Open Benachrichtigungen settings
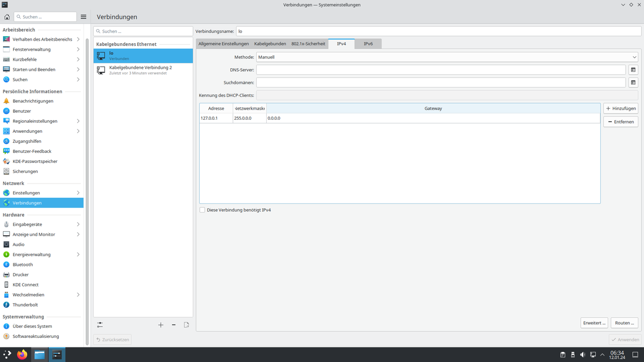The height and width of the screenshot is (362, 644). click(42, 101)
